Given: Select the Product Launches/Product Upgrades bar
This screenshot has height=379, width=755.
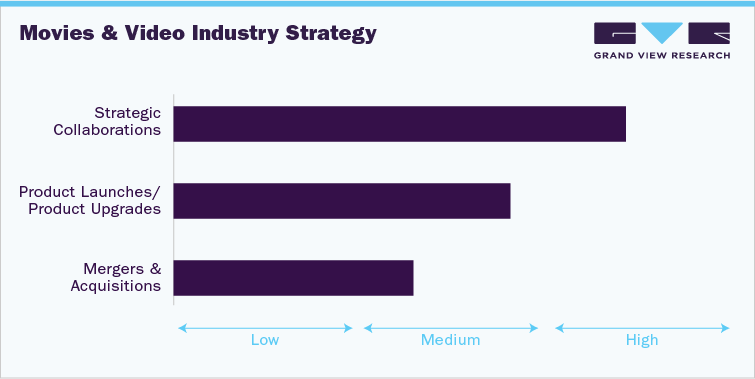Looking at the screenshot, I should pos(342,201).
